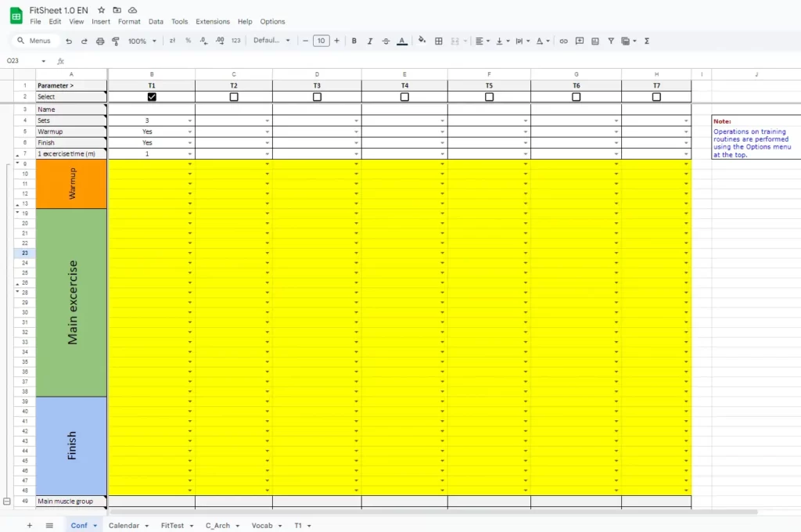Image resolution: width=801 pixels, height=532 pixels.
Task: Enable the T5 Select checkbox
Action: 489,97
